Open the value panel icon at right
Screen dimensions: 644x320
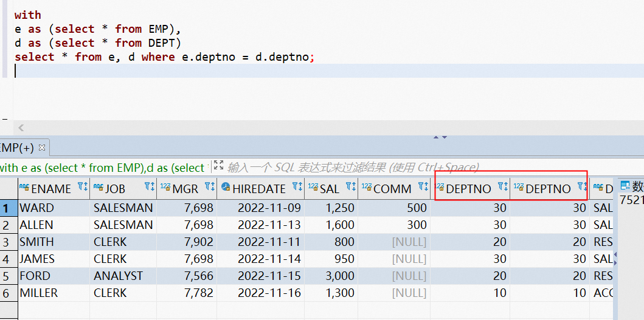(x=625, y=186)
